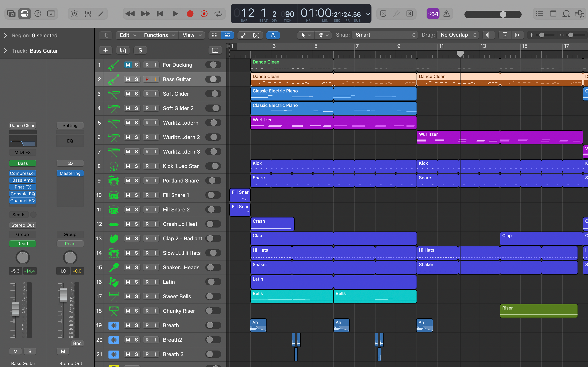This screenshot has height=367, width=588.
Task: Mute the Soft Glider track
Action: coord(128,94)
